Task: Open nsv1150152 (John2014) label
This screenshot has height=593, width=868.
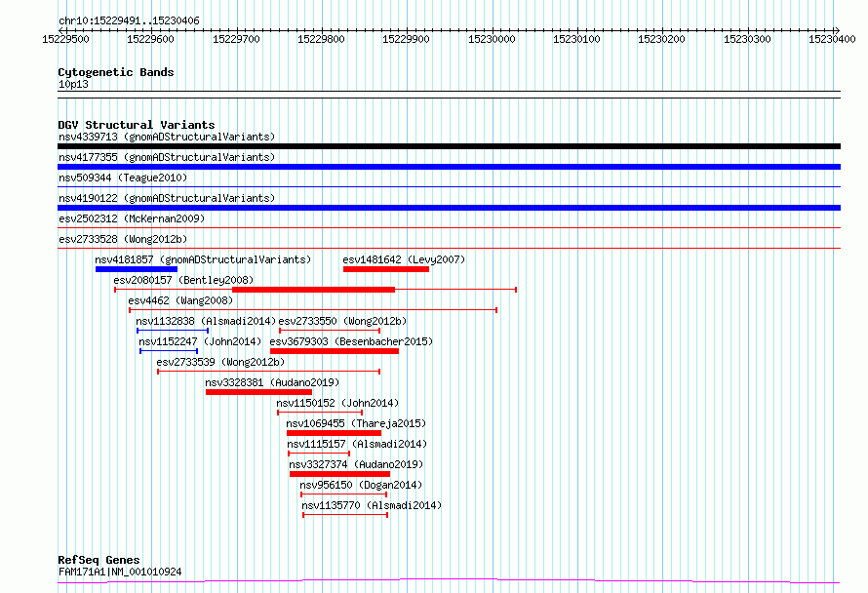Action: (337, 403)
